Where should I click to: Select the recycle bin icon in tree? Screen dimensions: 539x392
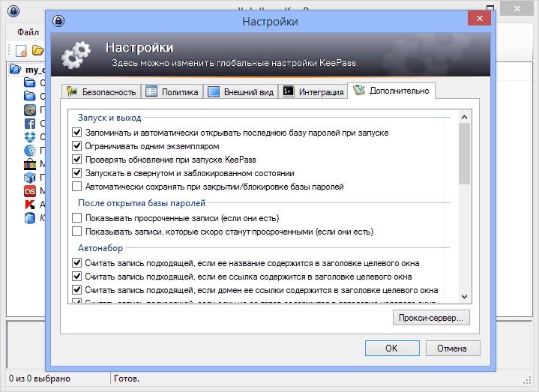click(x=30, y=218)
